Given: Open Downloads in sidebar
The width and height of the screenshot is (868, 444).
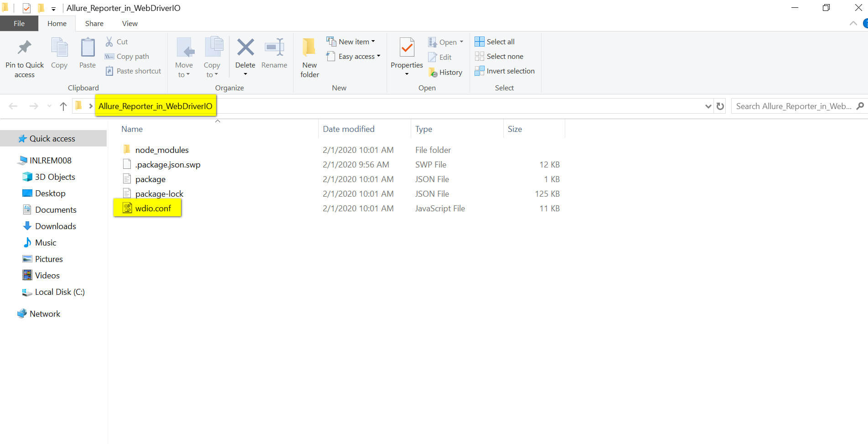Looking at the screenshot, I should [x=55, y=226].
